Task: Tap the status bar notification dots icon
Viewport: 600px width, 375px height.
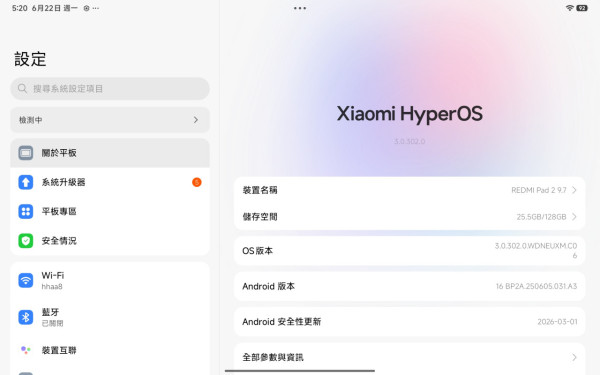Action: pyautogui.click(x=96, y=8)
